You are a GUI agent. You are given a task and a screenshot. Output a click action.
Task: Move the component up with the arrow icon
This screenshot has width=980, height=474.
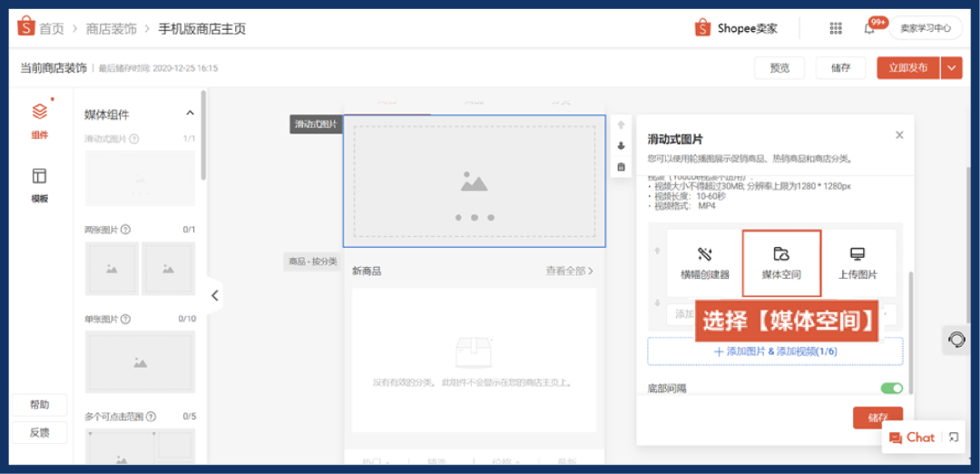click(x=621, y=124)
